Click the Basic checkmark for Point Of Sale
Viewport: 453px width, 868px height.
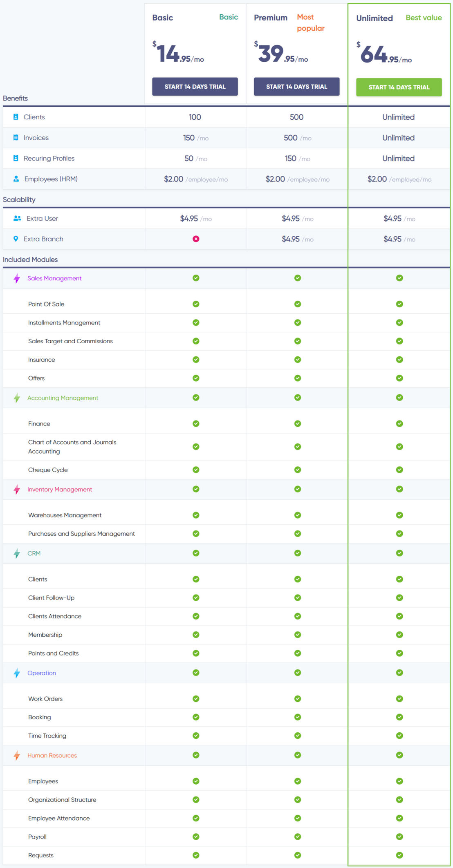196,304
